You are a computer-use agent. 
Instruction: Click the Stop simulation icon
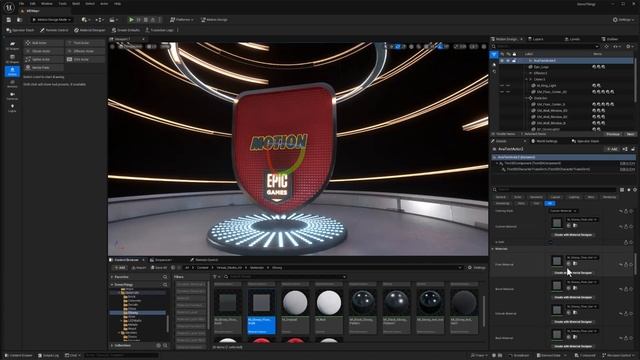[146, 20]
